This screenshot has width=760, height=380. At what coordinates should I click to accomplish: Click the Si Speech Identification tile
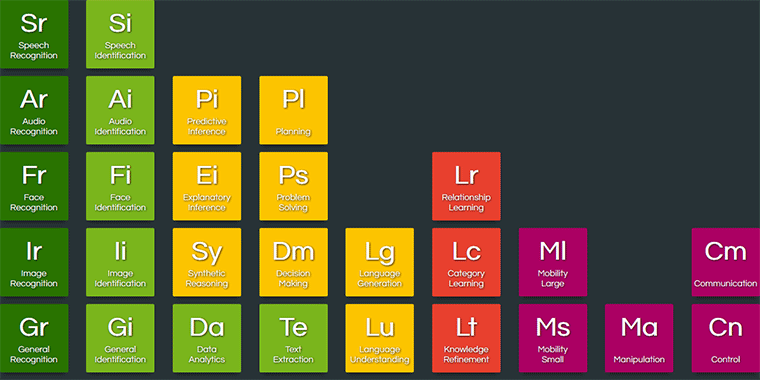tap(120, 34)
